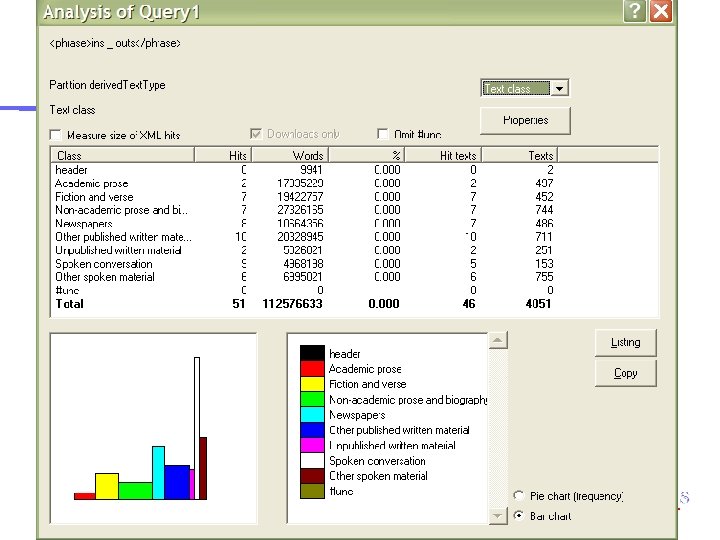Select the Bar chart radio button
This screenshot has height=540, width=720.
click(519, 515)
